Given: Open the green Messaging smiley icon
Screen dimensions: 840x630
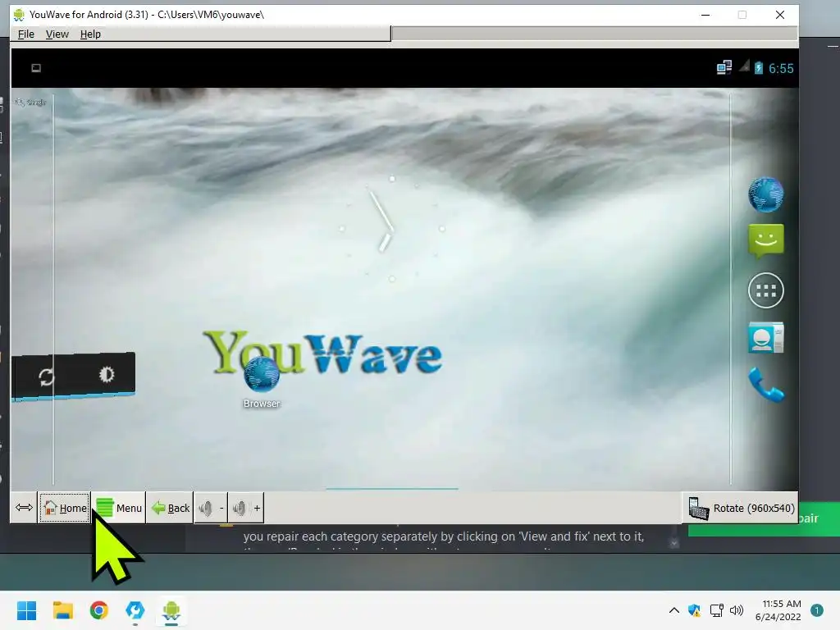Looking at the screenshot, I should (x=765, y=241).
